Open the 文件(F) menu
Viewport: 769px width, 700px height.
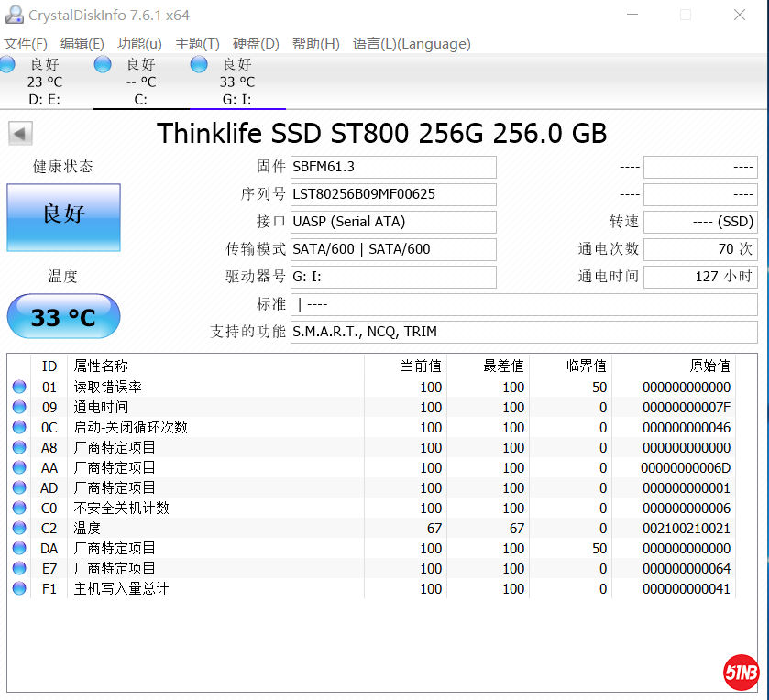[x=26, y=44]
